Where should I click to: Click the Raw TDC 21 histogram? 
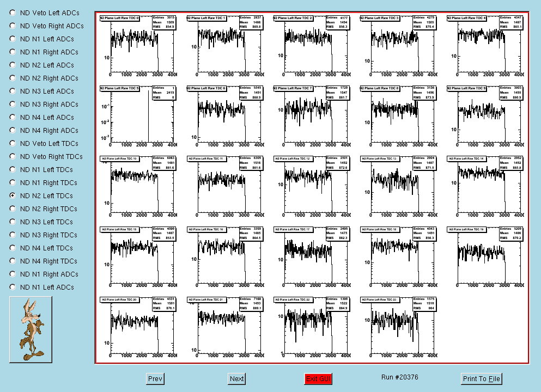(225, 327)
